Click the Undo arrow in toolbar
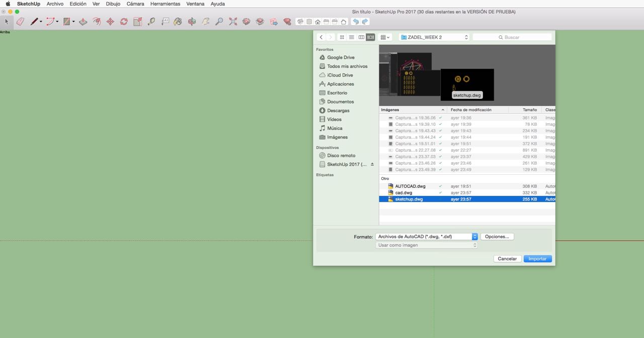The height and width of the screenshot is (338, 644). tap(356, 22)
